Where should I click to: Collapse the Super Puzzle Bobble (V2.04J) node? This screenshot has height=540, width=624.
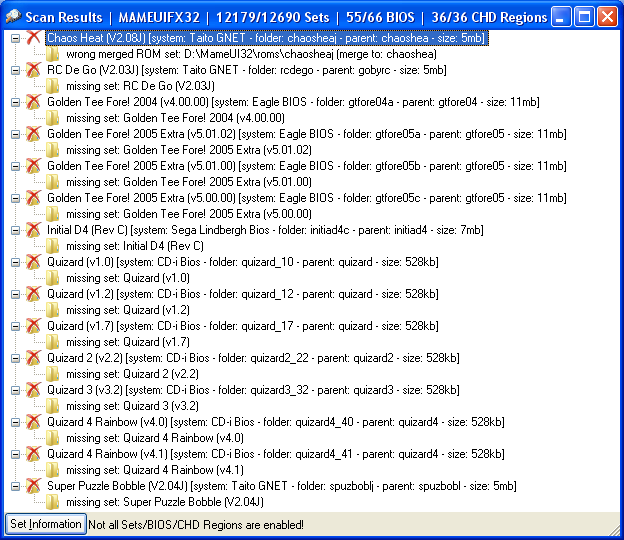tap(15, 486)
